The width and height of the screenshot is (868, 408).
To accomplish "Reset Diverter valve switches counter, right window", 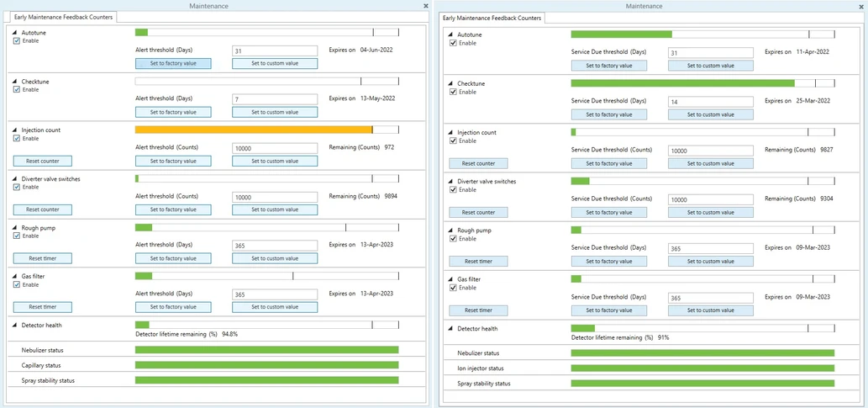I will click(x=478, y=212).
